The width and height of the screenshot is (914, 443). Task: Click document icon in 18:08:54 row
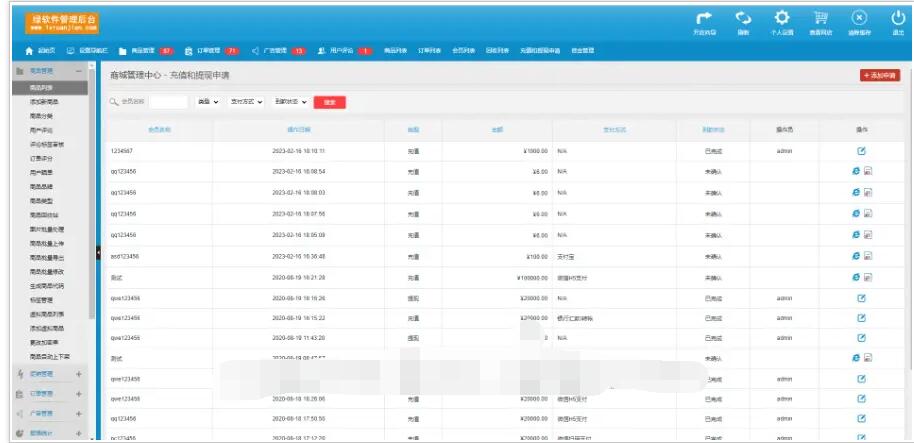pyautogui.click(x=867, y=171)
